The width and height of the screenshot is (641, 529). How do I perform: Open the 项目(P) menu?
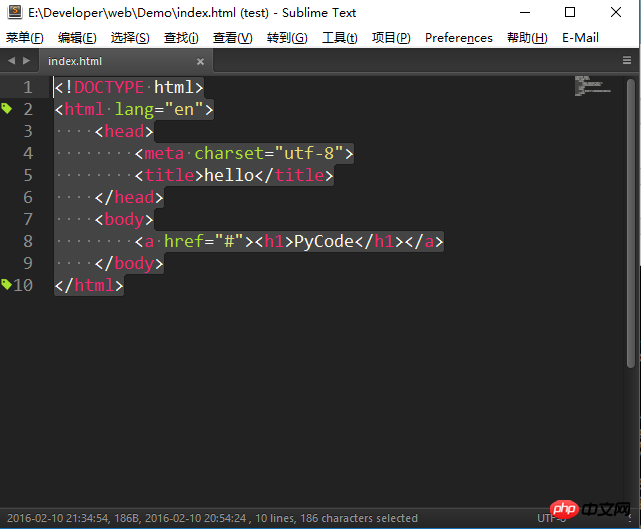tap(391, 38)
